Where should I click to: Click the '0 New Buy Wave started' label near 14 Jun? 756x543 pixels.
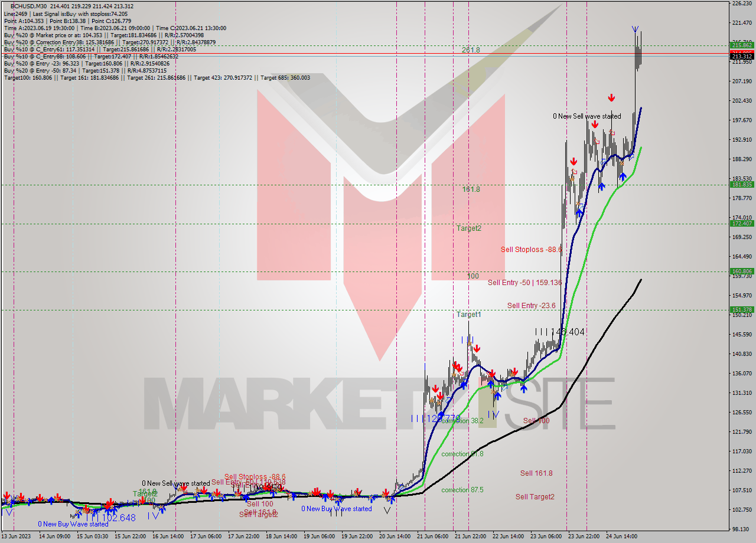pyautogui.click(x=73, y=524)
